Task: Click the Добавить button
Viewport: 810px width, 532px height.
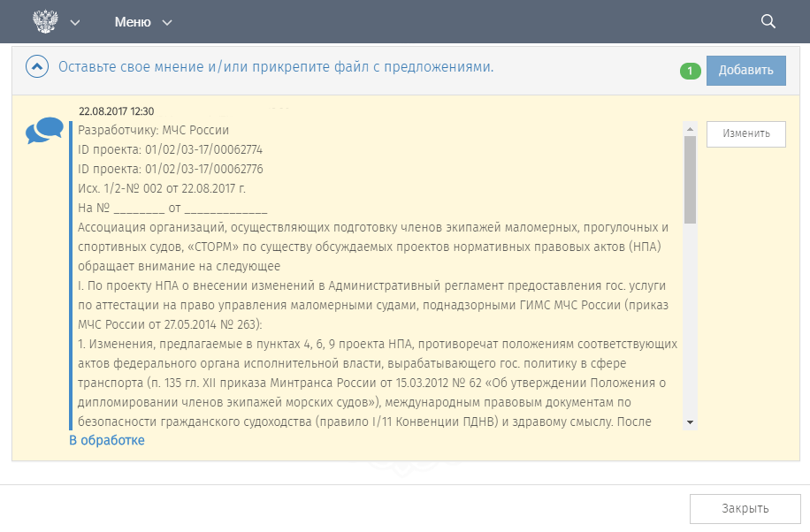Action: pos(746,71)
